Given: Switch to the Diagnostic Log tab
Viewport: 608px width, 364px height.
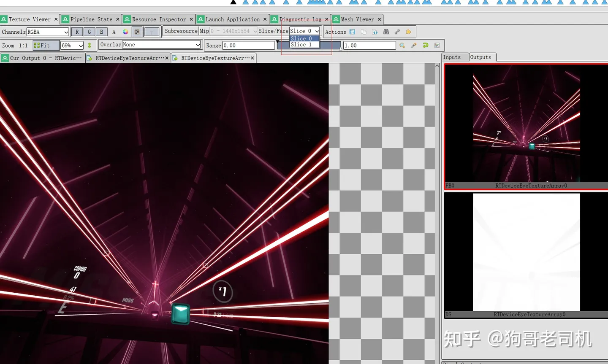Looking at the screenshot, I should 300,19.
